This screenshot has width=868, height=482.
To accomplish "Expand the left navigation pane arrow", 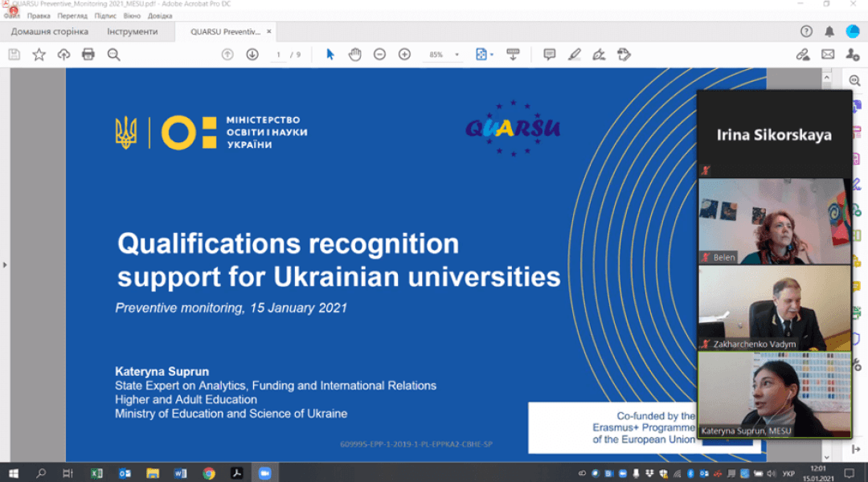I will 5,264.
